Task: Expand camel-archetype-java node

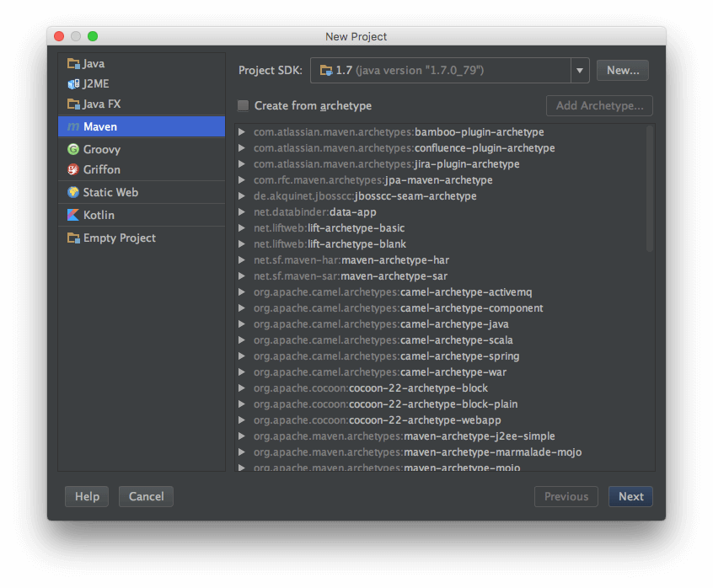Action: pos(242,324)
